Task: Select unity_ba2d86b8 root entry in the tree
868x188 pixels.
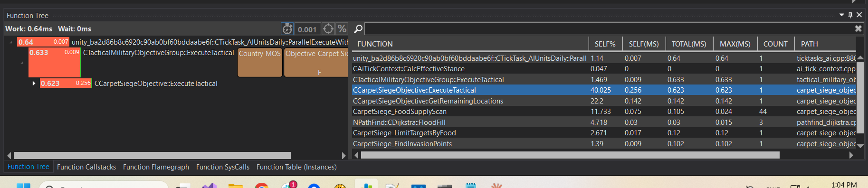Action: [210, 42]
